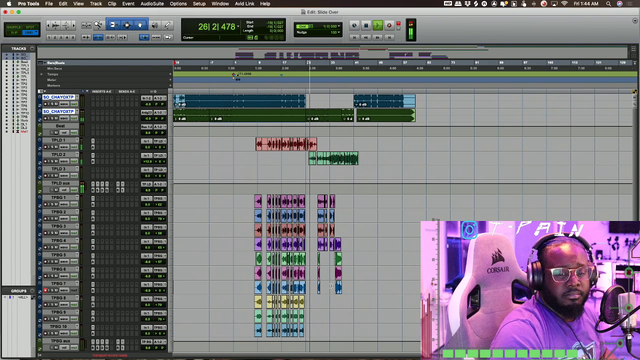Open macOS Spotlight search

pos(608,4)
